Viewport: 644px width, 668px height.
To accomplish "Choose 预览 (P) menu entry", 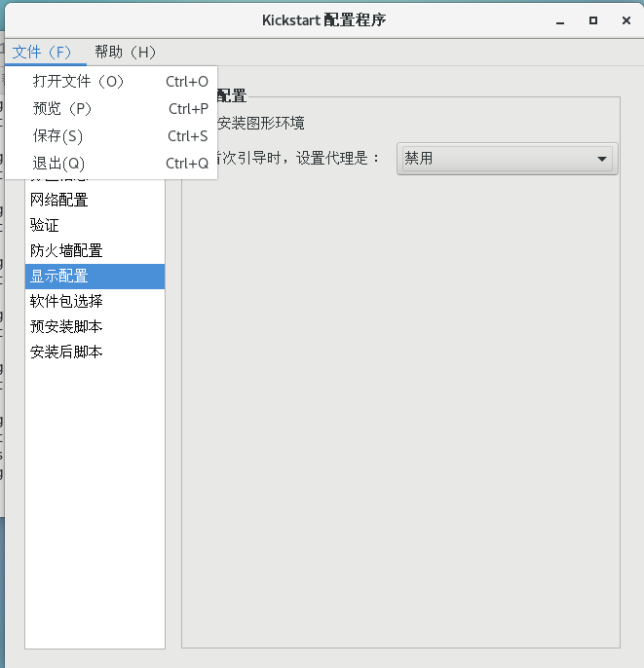I will coord(111,109).
